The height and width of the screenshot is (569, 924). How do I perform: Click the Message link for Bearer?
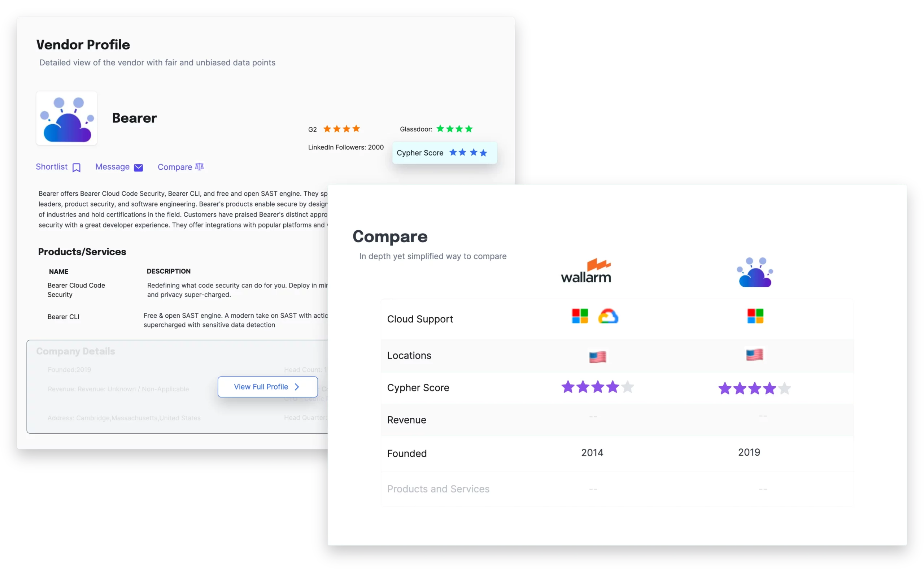click(119, 166)
